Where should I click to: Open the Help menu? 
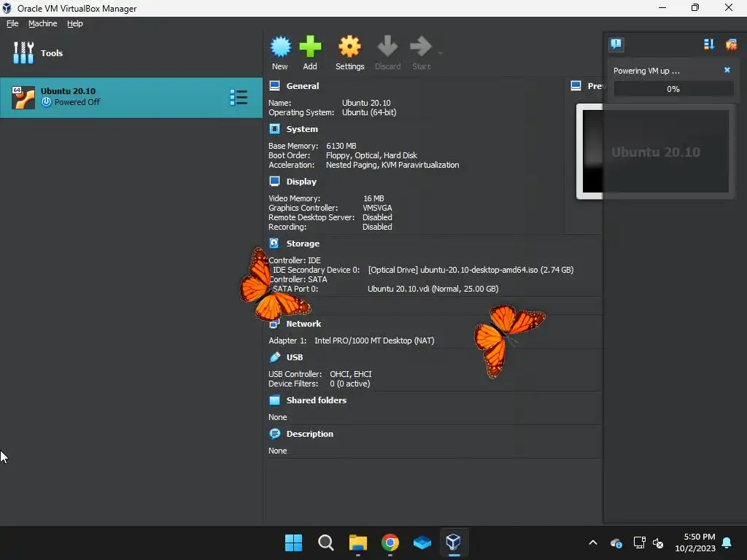click(75, 23)
